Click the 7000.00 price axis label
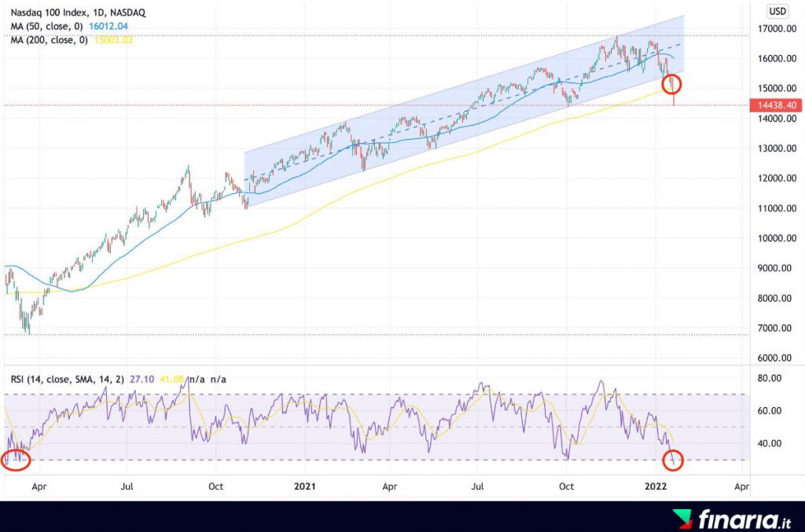Viewport: 805px width, 532px height. pyautogui.click(x=774, y=328)
